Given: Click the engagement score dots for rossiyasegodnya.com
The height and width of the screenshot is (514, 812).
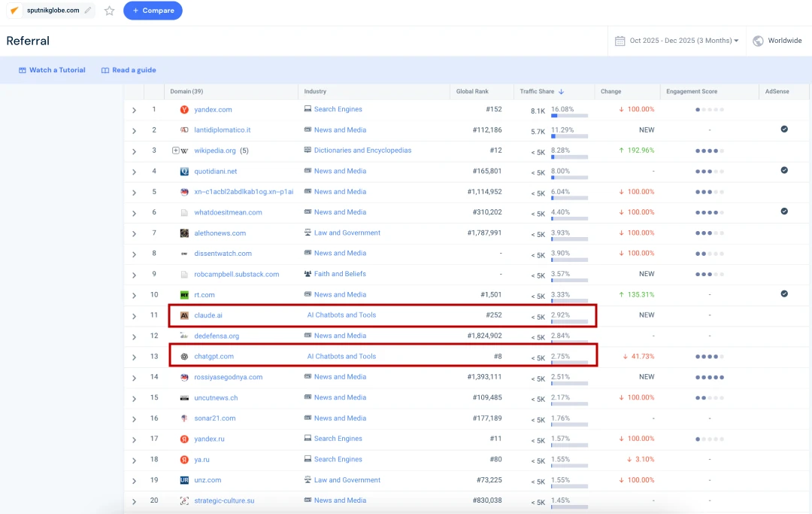Looking at the screenshot, I should (710, 377).
